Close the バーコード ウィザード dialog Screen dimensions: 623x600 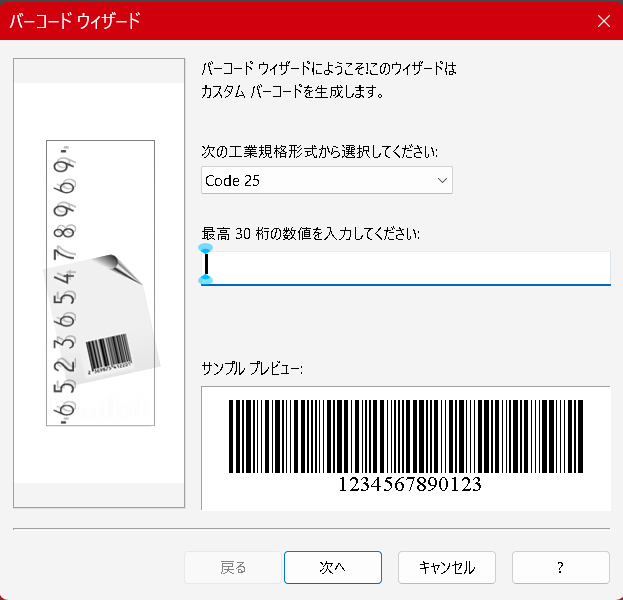coord(602,20)
